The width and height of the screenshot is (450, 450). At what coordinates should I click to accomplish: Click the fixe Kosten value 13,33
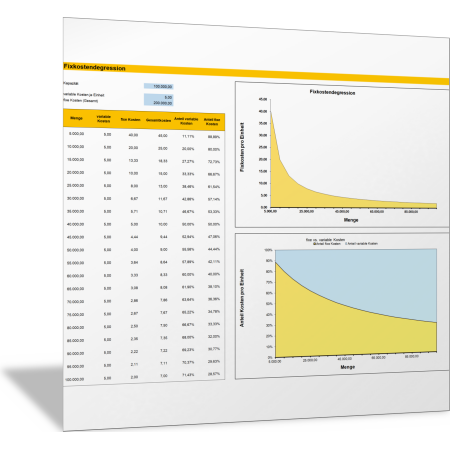coord(133,161)
